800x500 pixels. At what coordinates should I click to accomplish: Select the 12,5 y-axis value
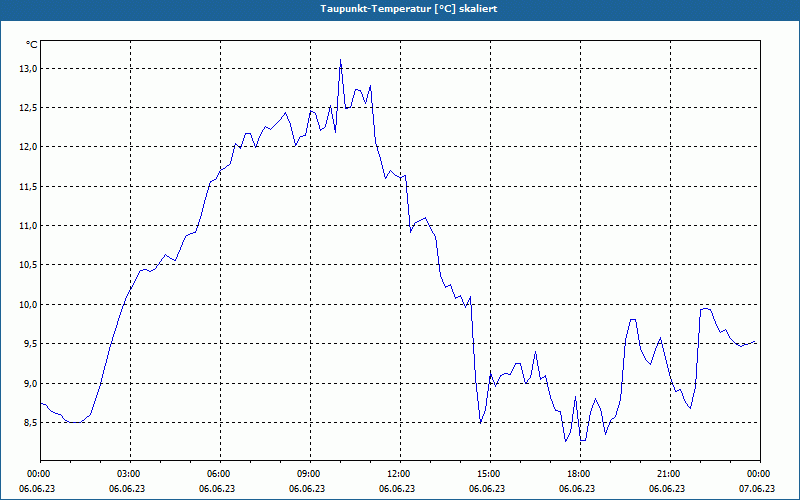(x=29, y=108)
